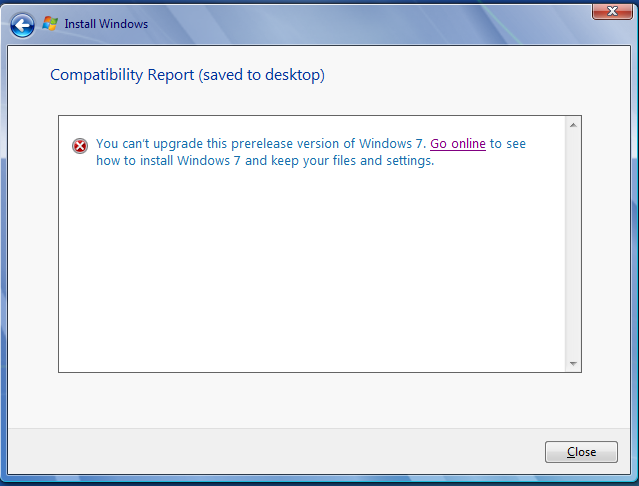Click the Close button

(x=581, y=452)
